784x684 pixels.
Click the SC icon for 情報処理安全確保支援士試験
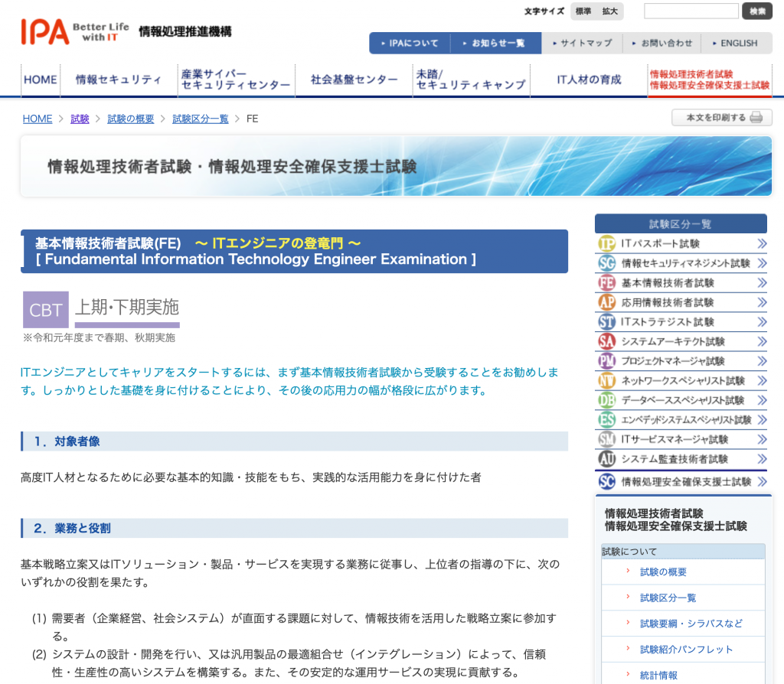click(606, 482)
